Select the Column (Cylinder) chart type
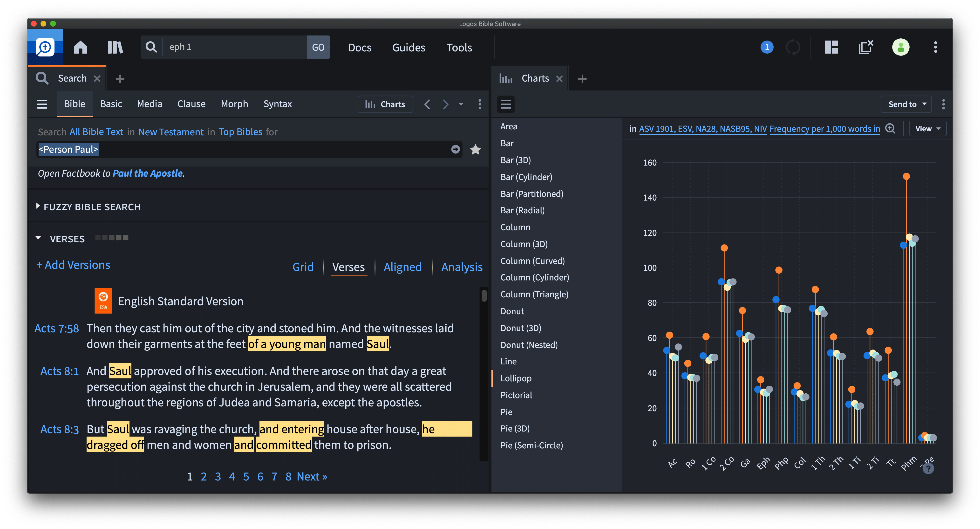The height and width of the screenshot is (529, 980). point(535,277)
